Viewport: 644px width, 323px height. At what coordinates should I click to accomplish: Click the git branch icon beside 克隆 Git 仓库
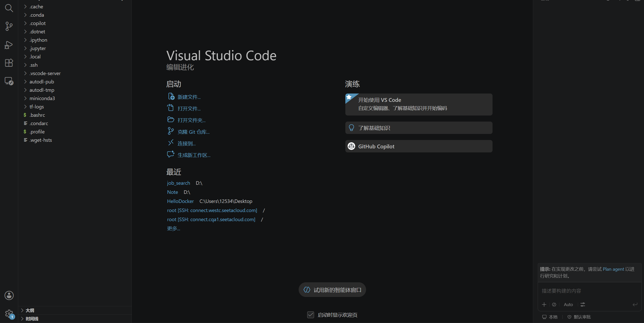[171, 131]
